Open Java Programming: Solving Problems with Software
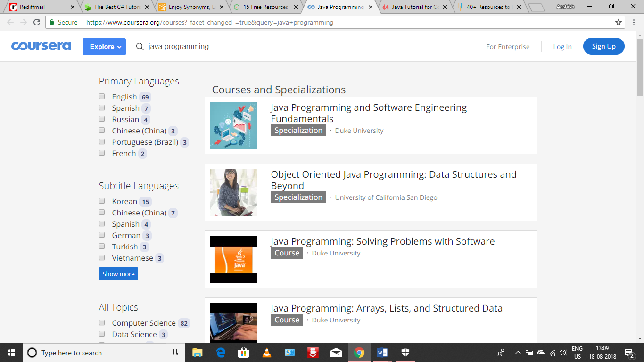The image size is (644, 362). point(383,241)
